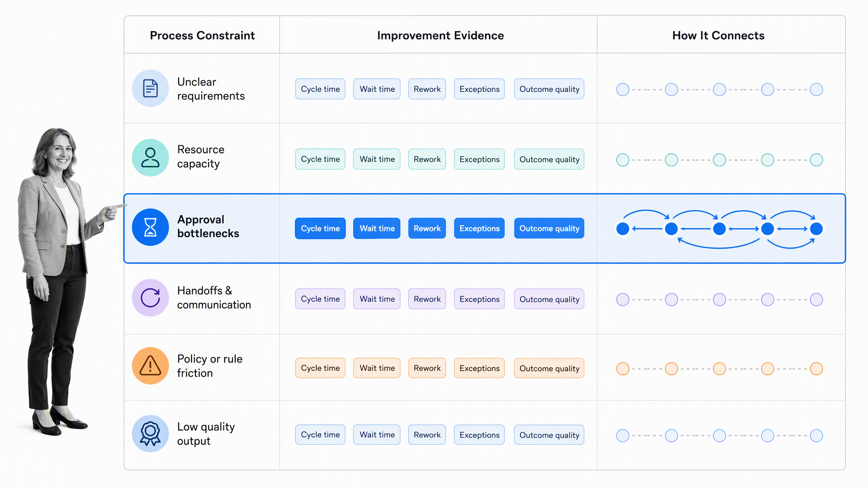Click Outcome quality in Unclear requirements row
This screenshot has width=868, height=488.
[549, 89]
